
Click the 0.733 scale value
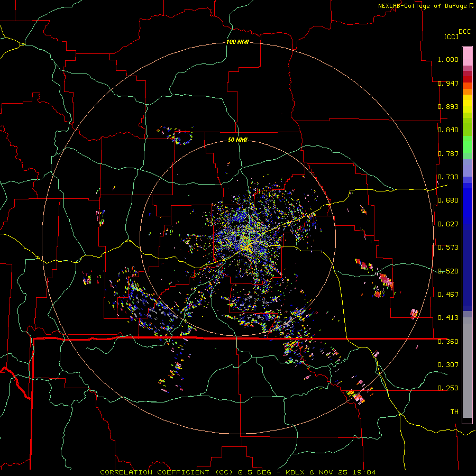(448, 177)
